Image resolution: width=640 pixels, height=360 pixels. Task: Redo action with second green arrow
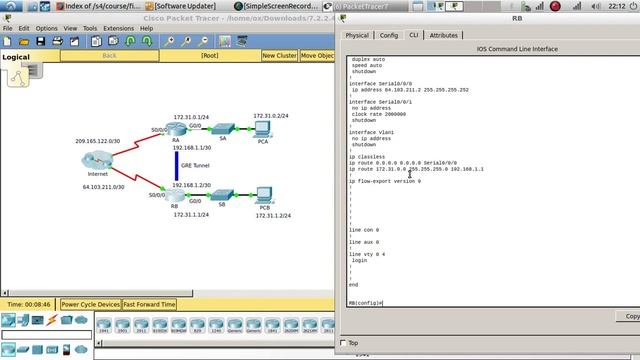[147, 41]
